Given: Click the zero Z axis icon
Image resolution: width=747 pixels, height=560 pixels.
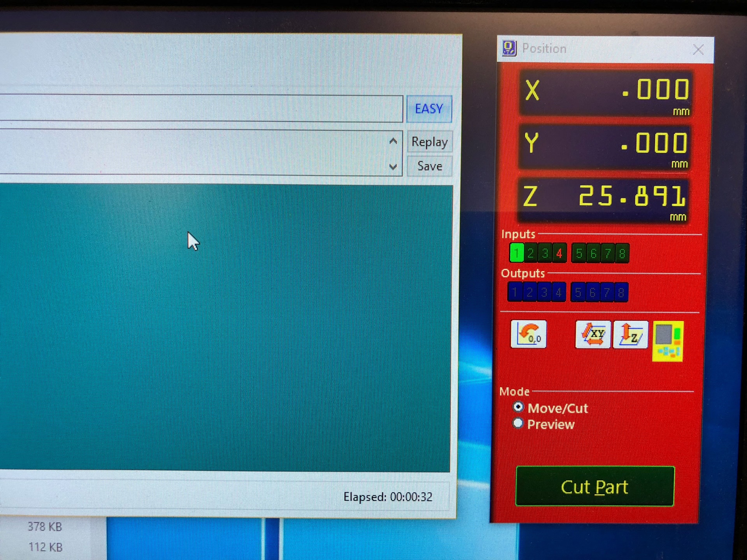Looking at the screenshot, I should 630,334.
